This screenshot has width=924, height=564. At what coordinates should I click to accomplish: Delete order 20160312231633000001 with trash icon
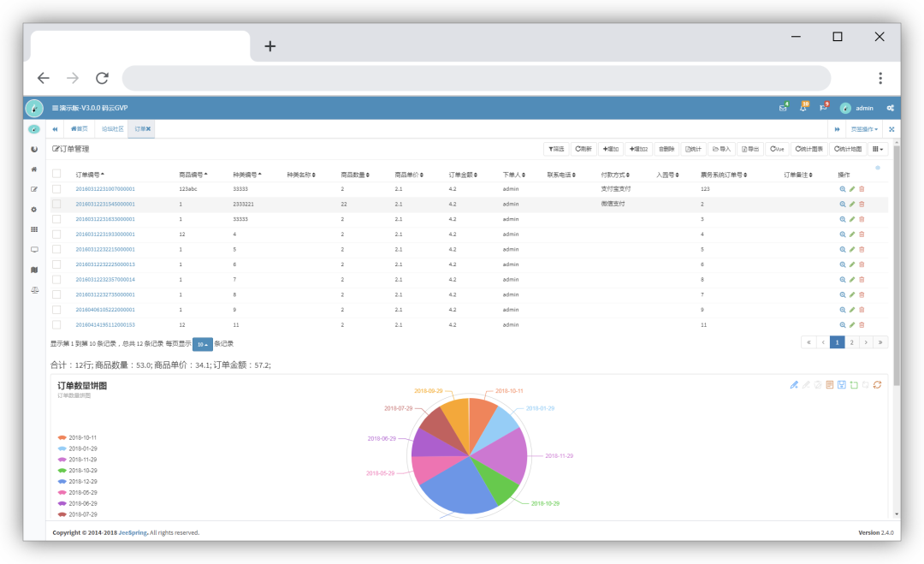coord(862,219)
